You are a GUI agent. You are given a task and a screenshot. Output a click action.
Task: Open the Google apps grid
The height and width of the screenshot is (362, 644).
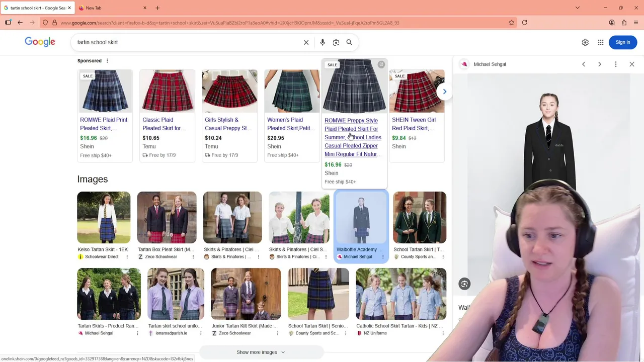click(x=601, y=43)
